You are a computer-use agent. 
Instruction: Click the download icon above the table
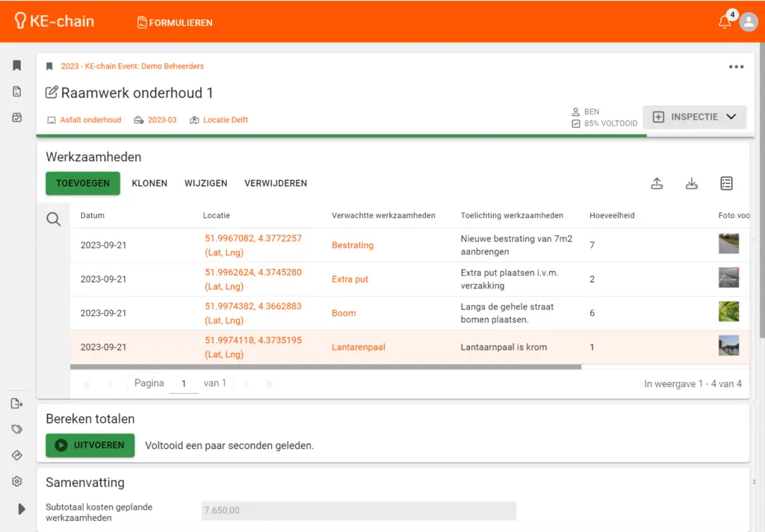[692, 184]
